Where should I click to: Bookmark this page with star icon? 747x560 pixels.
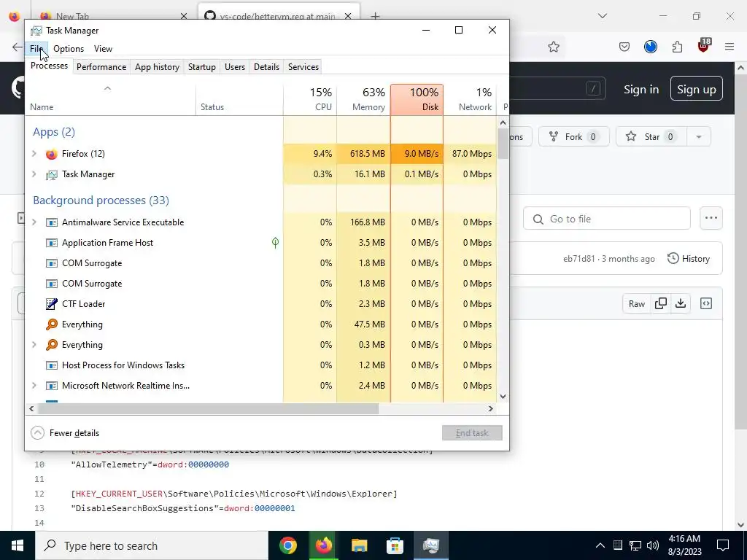click(553, 47)
